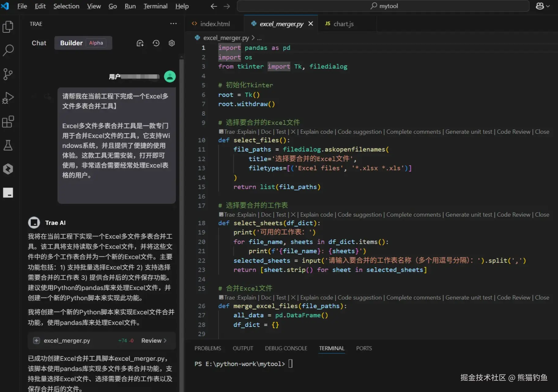558x392 pixels.
Task: Open the Search view in activity bar
Action: 8,50
